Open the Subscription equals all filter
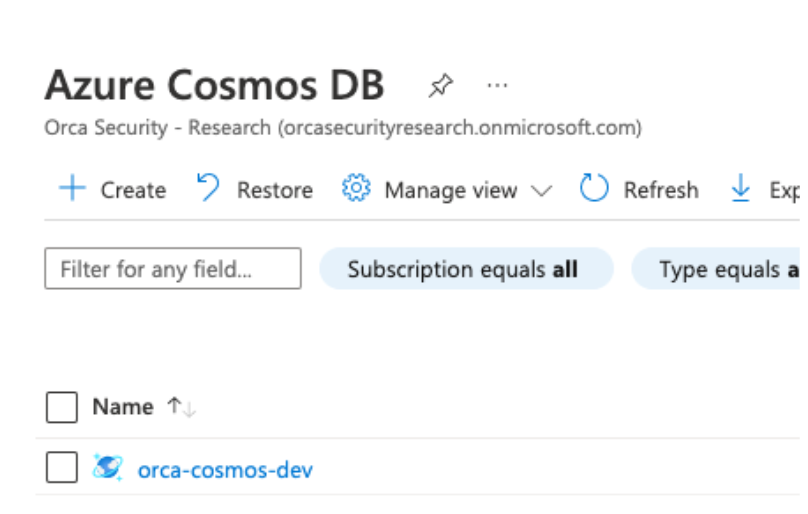Viewport: 808px width, 514px height. coord(465,269)
